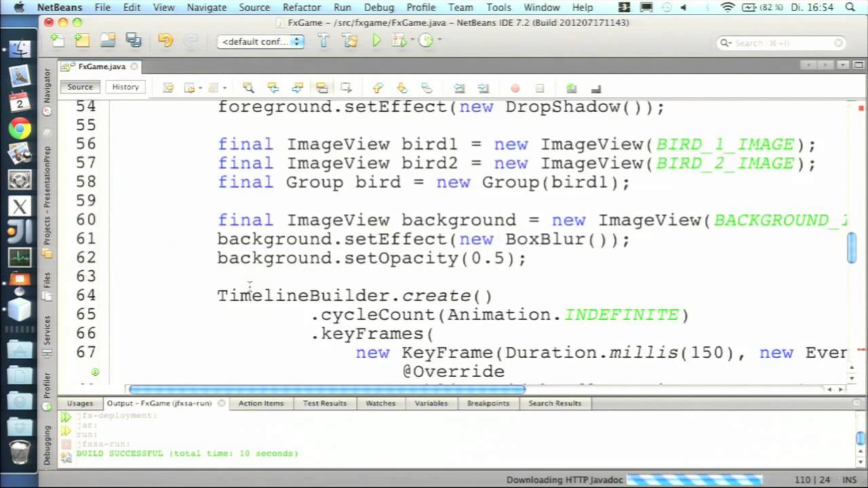
Task: Click the orange Undo arrow
Action: (x=165, y=41)
